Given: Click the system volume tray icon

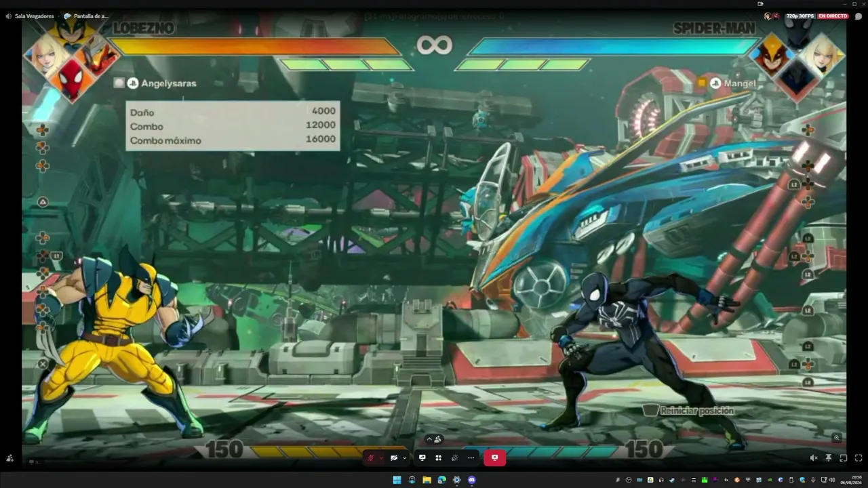Looking at the screenshot, I should tap(832, 480).
